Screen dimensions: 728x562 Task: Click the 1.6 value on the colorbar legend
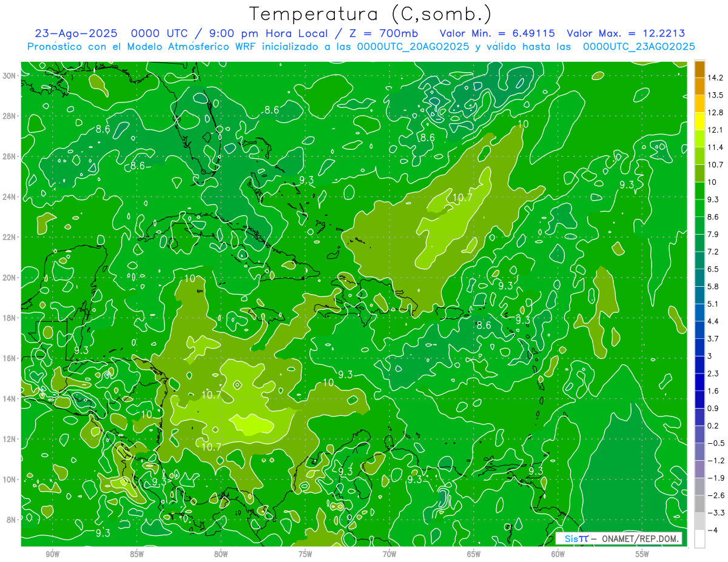coord(714,391)
